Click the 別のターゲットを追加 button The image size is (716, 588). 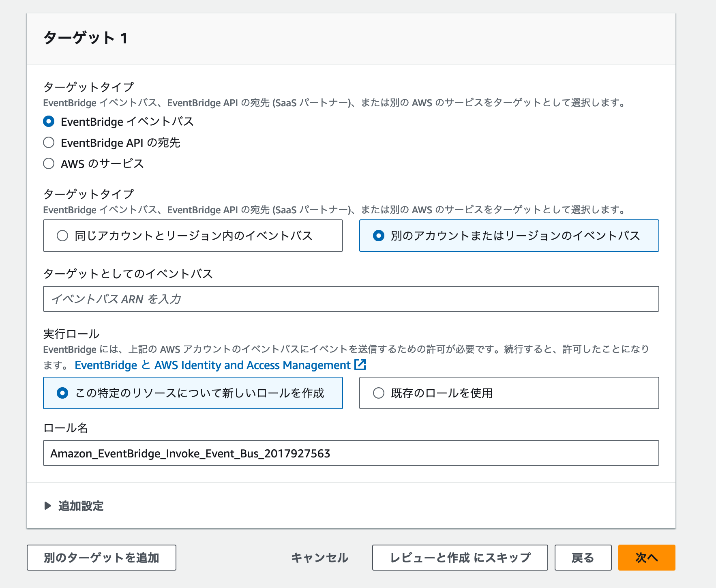click(x=101, y=558)
